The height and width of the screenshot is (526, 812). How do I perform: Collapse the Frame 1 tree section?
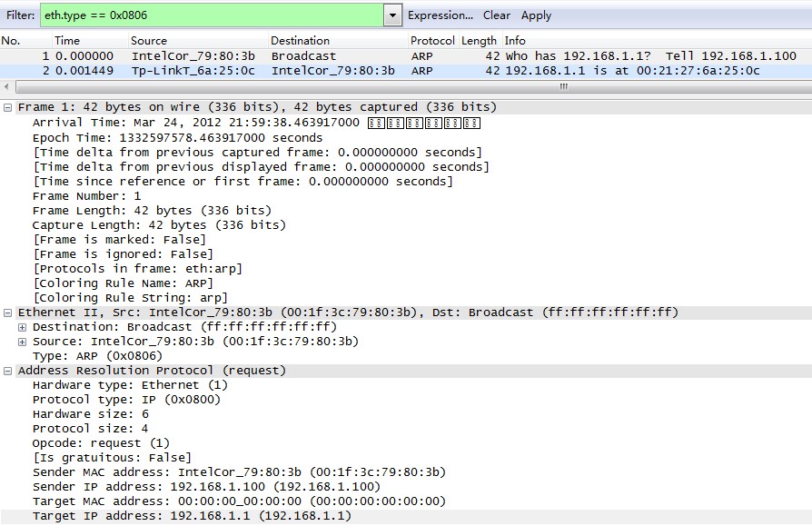pos(8,107)
